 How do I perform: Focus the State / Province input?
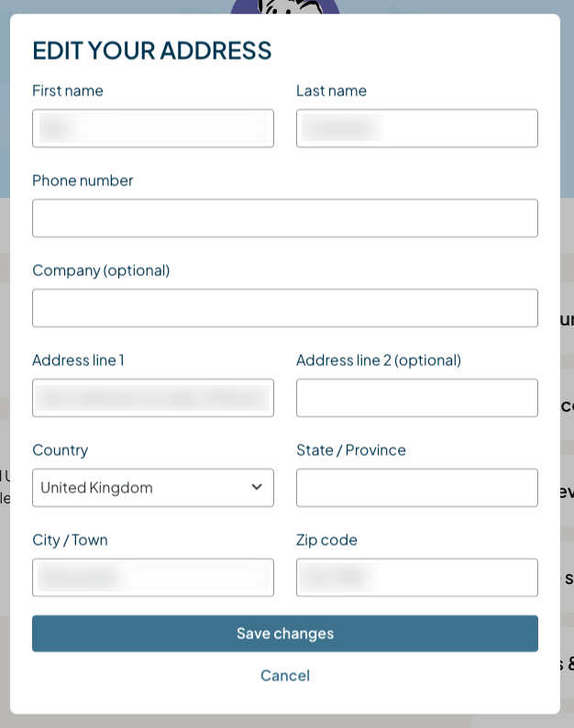pos(417,488)
